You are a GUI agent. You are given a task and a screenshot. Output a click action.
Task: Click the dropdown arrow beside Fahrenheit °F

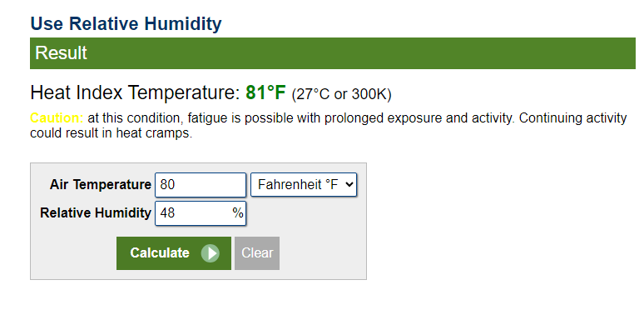point(349,185)
